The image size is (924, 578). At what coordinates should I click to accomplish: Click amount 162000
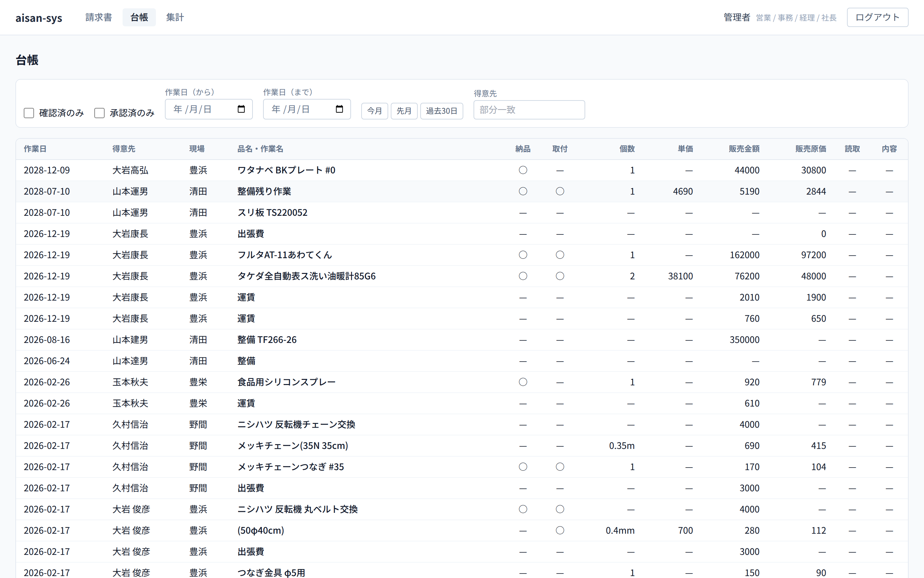click(x=744, y=255)
